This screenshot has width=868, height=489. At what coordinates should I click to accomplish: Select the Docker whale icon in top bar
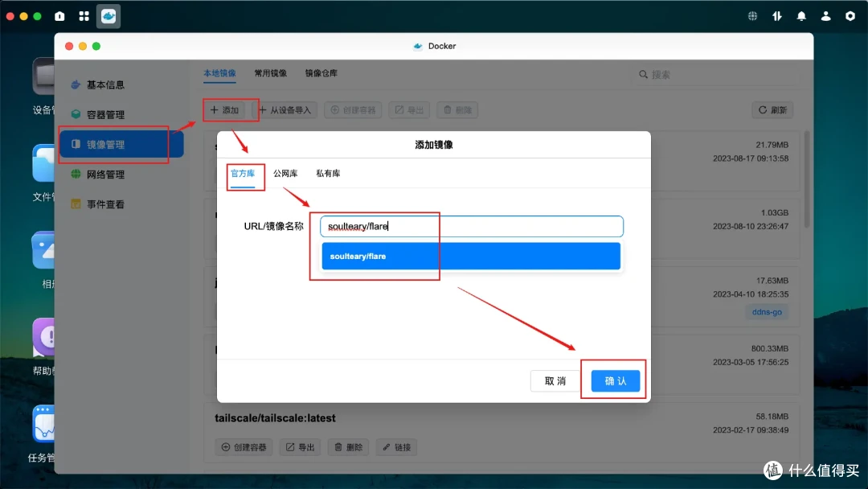click(x=108, y=16)
